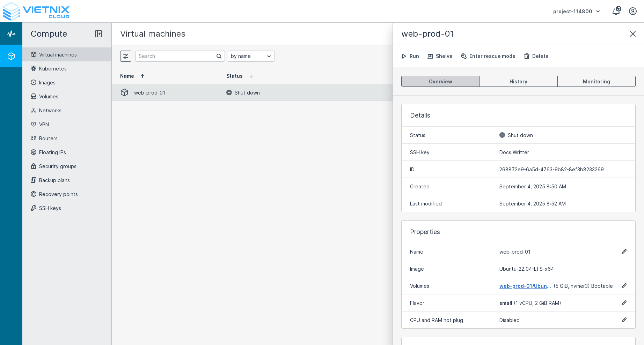Open the user account profile icon
644x345 pixels.
click(632, 11)
